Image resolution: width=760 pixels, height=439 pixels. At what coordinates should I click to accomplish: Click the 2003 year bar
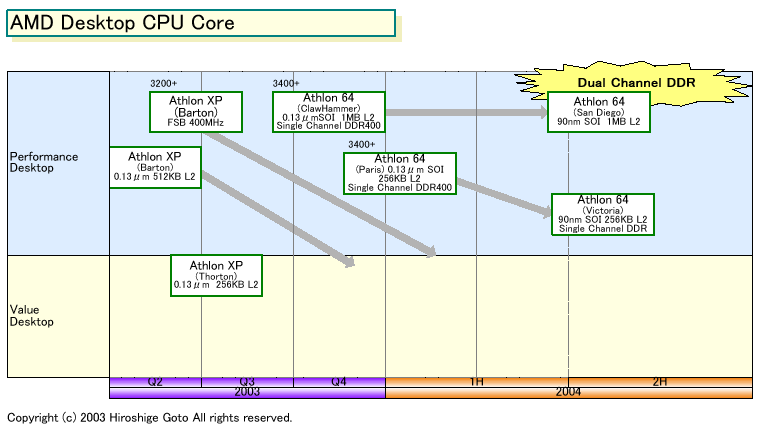247,392
